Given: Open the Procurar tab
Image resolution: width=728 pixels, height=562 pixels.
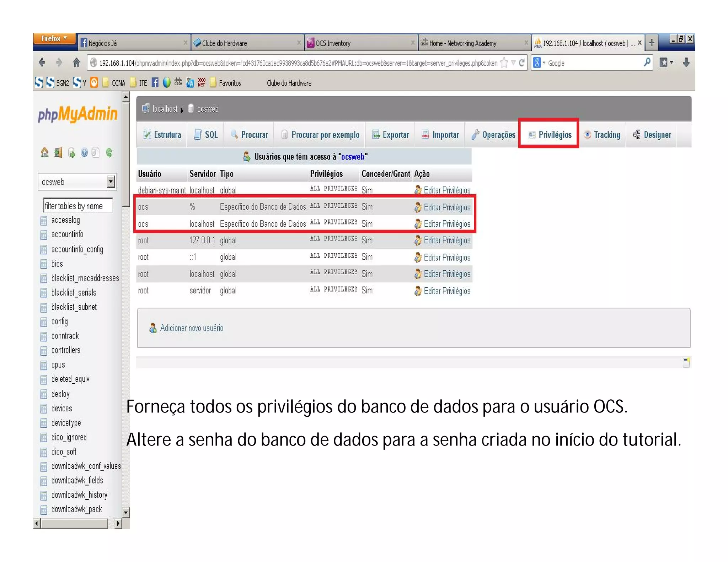Looking at the screenshot, I should click(x=249, y=135).
